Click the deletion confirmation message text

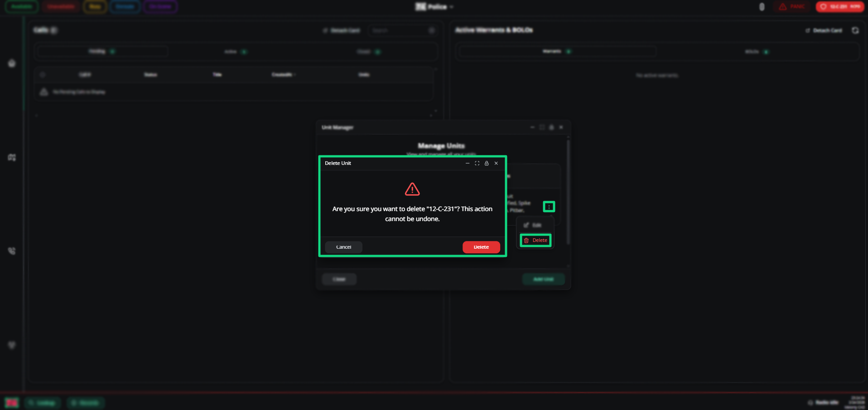click(x=412, y=214)
